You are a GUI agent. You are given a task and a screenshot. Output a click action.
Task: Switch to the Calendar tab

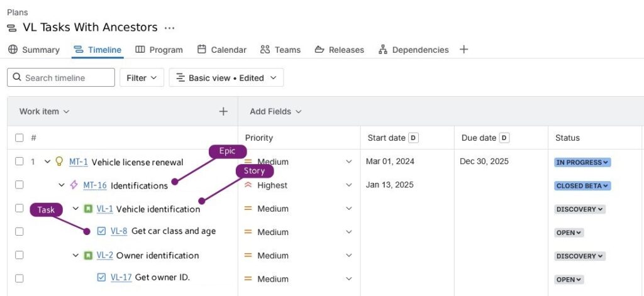(221, 50)
